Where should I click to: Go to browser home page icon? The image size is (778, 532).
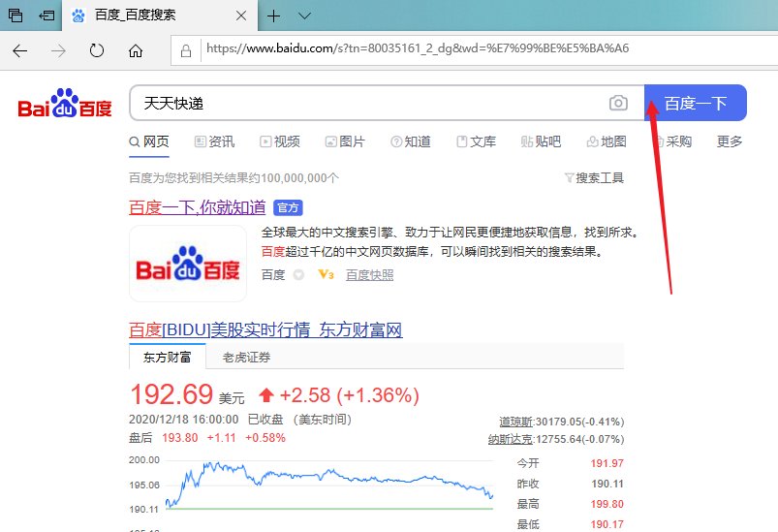click(x=136, y=50)
